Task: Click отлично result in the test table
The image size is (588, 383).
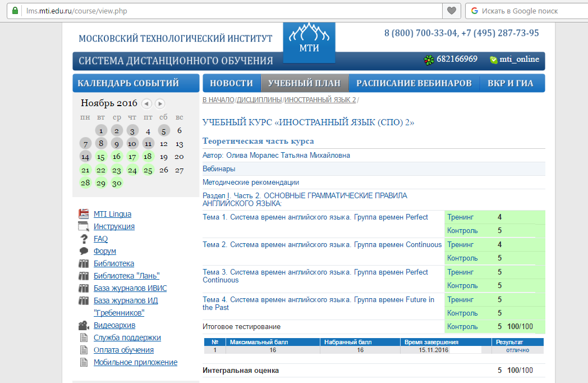Action: pos(517,350)
